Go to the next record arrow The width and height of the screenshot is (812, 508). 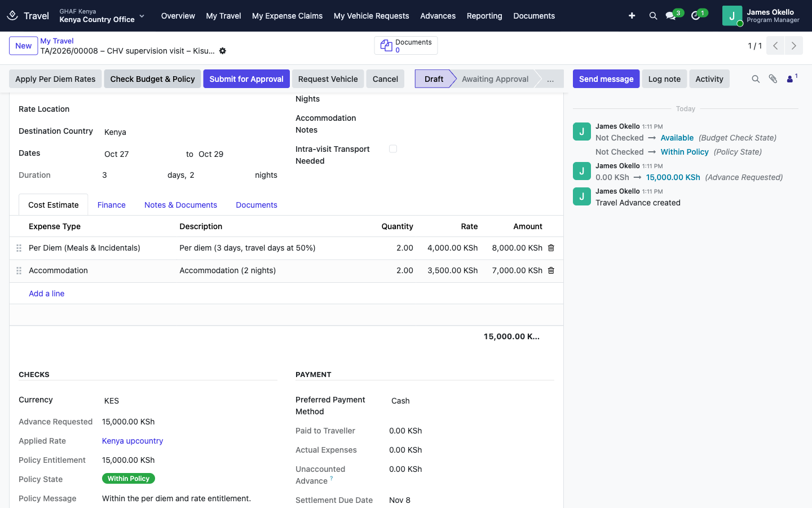(793, 46)
